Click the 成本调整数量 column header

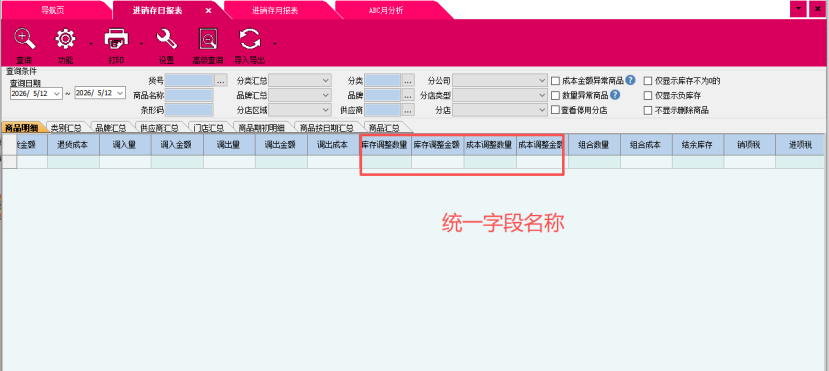(x=490, y=145)
